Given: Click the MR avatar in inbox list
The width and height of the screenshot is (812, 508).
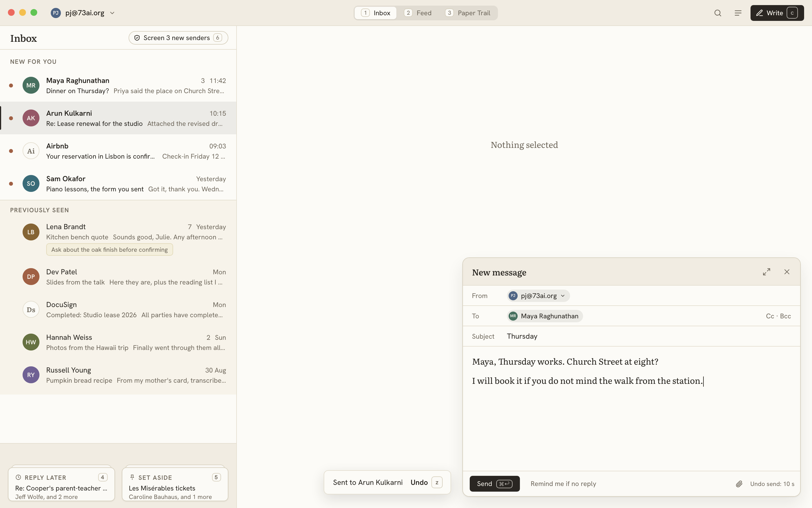Looking at the screenshot, I should pyautogui.click(x=31, y=85).
